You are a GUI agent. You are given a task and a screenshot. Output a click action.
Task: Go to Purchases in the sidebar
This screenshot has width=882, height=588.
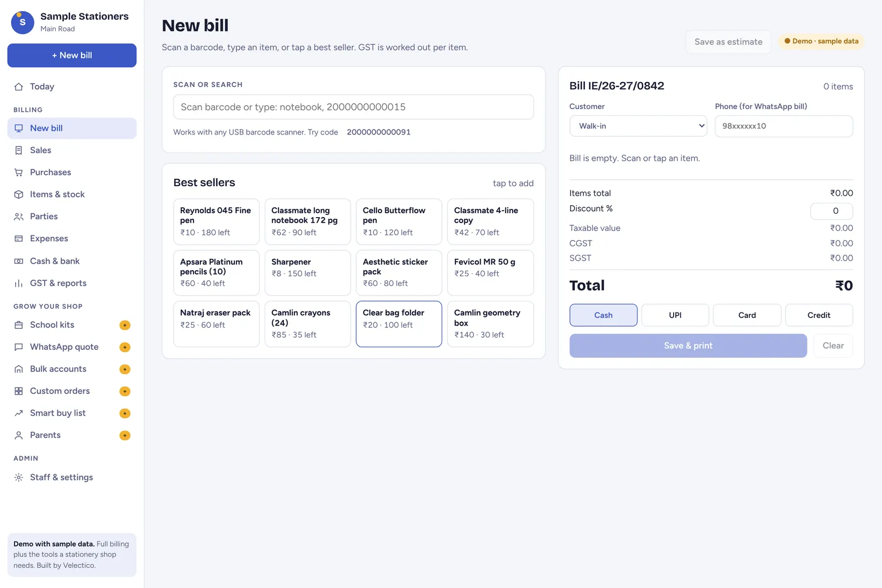pos(72,172)
